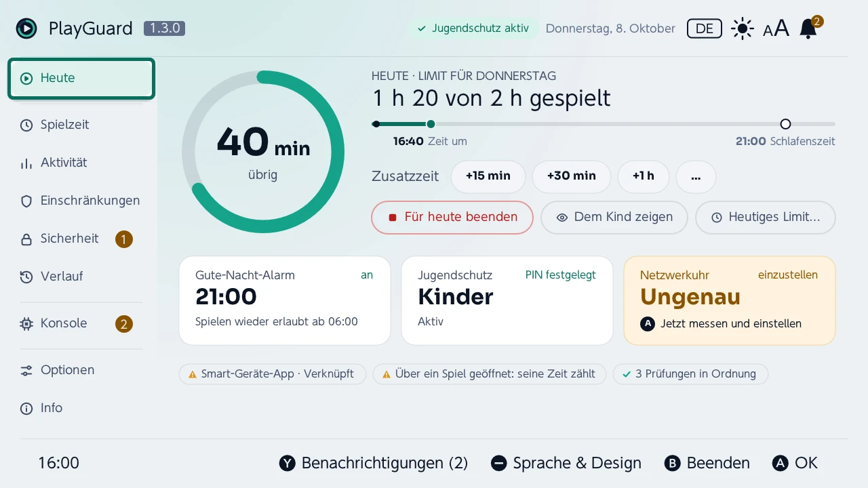Open the Sicherheit section with 1 alert
Screen dimensions: 868x488
click(x=81, y=239)
